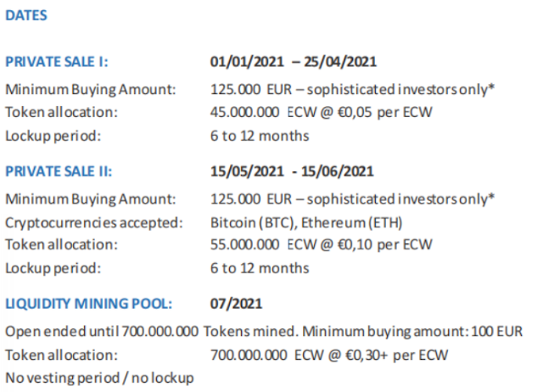Click the first Minimum Buying Amount label

tap(90, 88)
